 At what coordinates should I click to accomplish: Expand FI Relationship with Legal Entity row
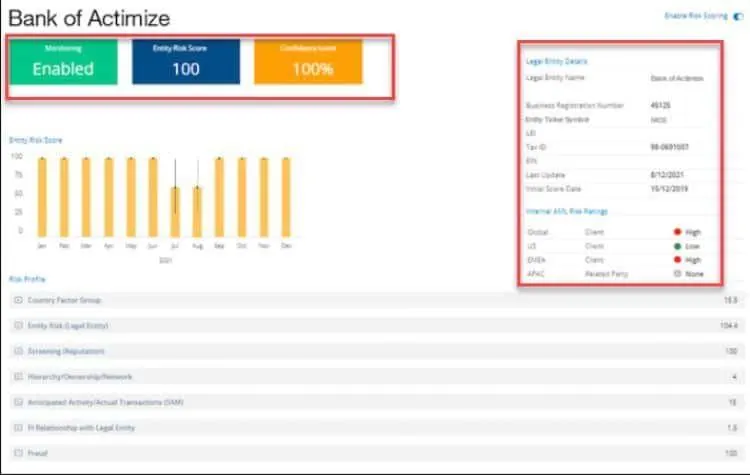pyautogui.click(x=18, y=428)
